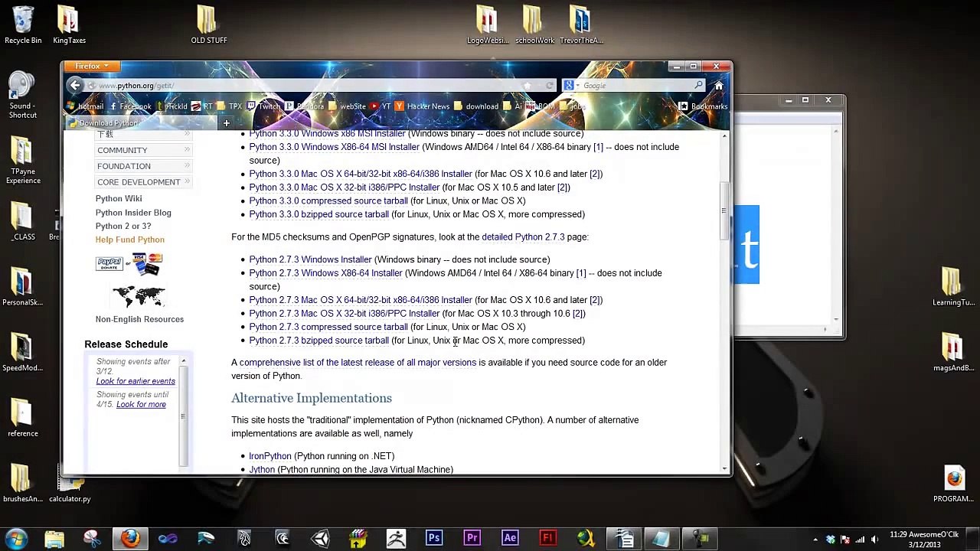Image resolution: width=980 pixels, height=551 pixels.
Task: Open the Hacker News bookmark
Action: 422,106
